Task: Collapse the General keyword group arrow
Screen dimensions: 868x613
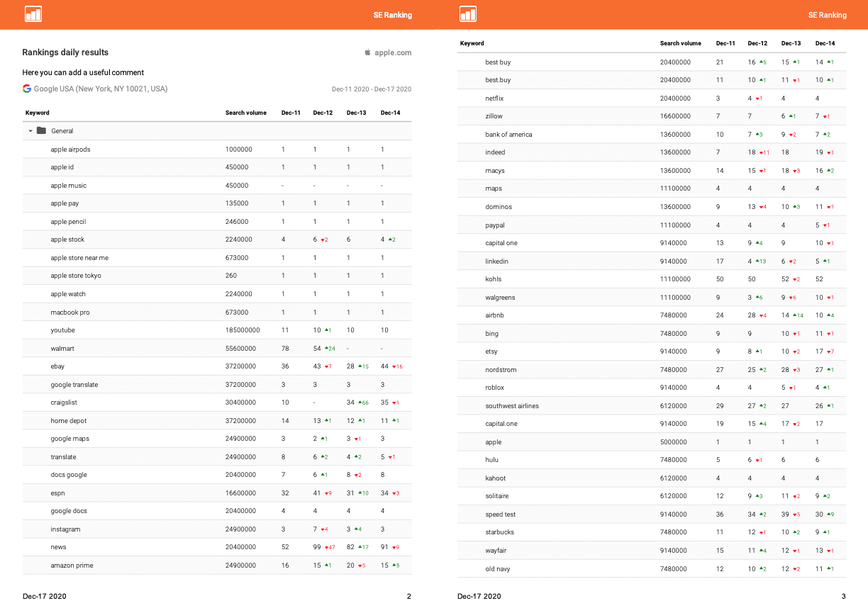Action: point(30,131)
